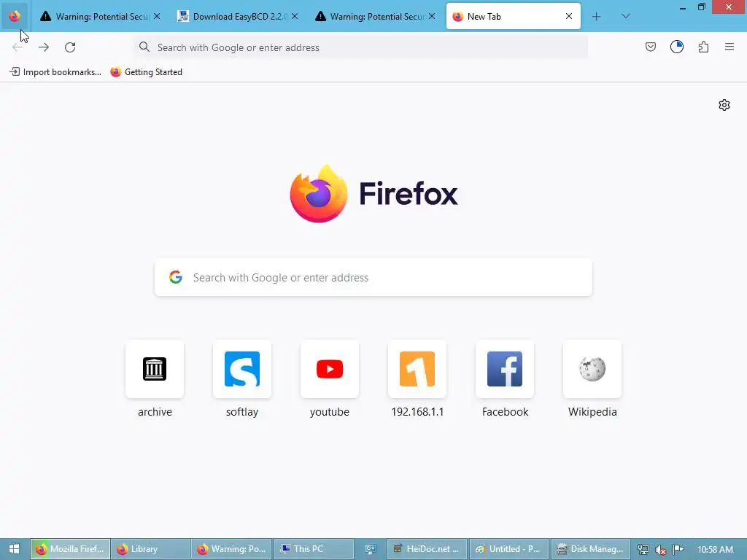
Task: Switch to Library taskbar window
Action: pyautogui.click(x=150, y=549)
